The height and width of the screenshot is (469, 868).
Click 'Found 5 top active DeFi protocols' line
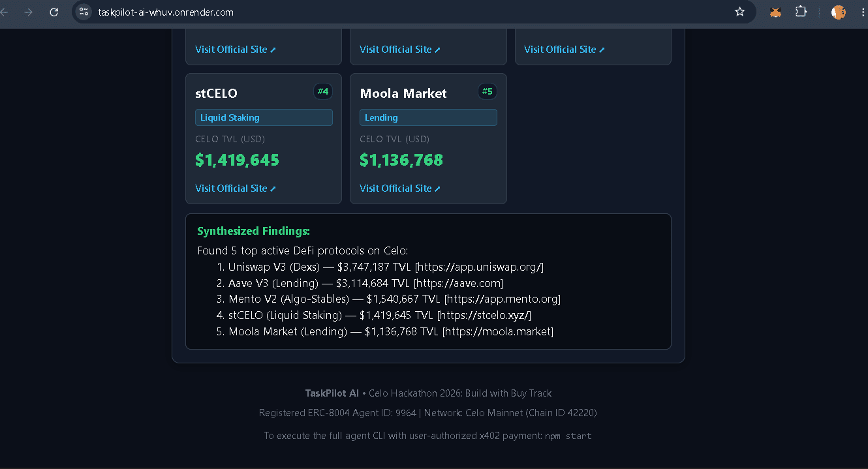(x=303, y=250)
